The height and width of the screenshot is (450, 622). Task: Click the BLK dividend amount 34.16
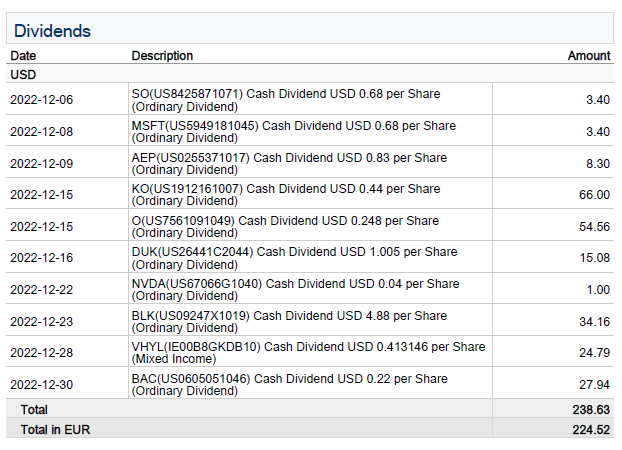(594, 322)
